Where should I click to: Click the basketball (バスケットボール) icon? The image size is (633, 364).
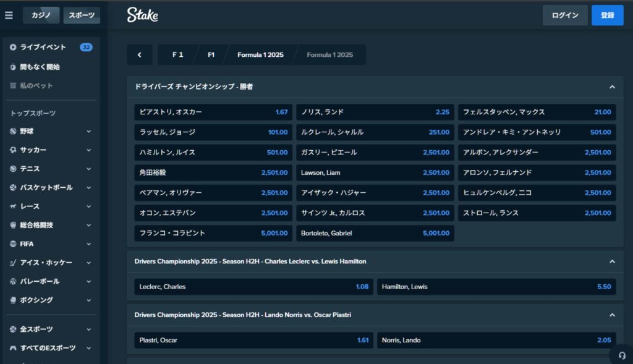(x=13, y=188)
